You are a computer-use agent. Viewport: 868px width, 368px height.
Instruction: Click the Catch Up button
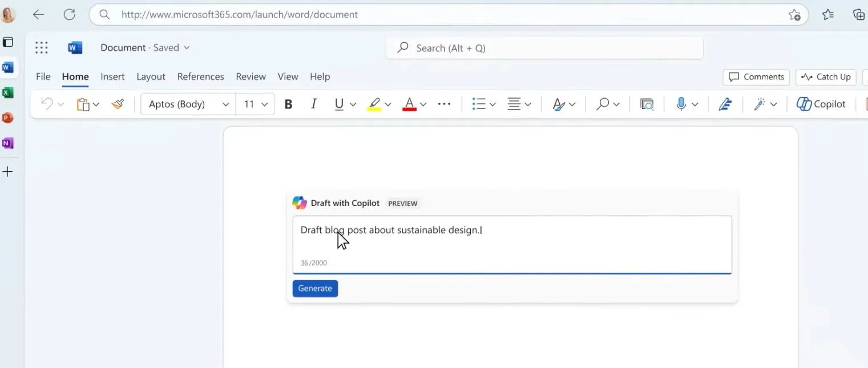click(x=826, y=77)
